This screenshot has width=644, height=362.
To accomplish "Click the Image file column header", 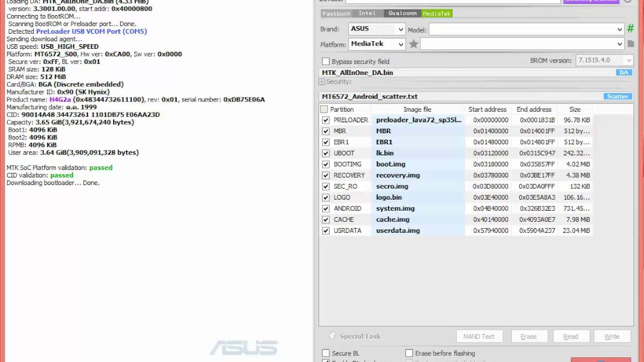I will [x=417, y=109].
